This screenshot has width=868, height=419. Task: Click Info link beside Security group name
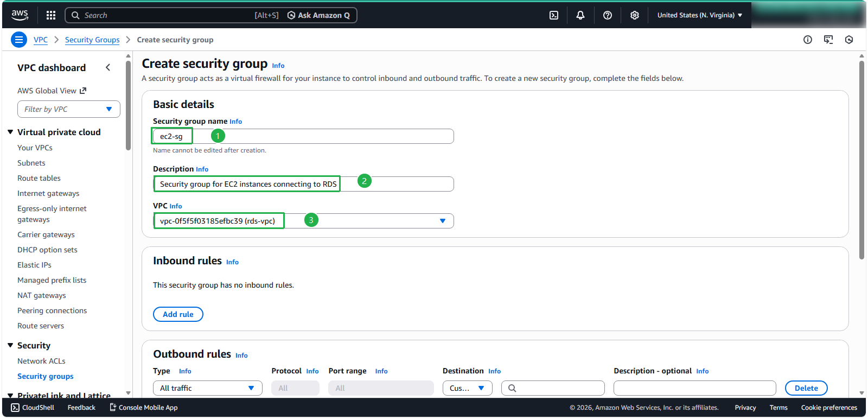(x=235, y=122)
